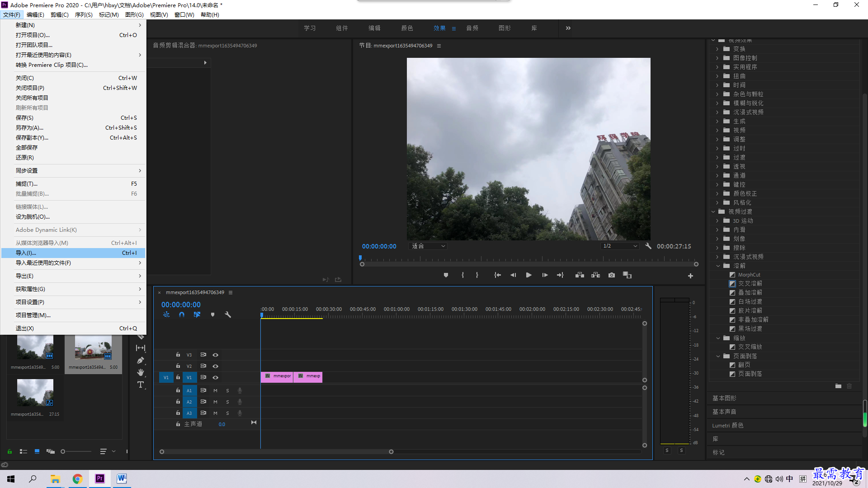Choose 导入(I)... in File menu

(73, 253)
